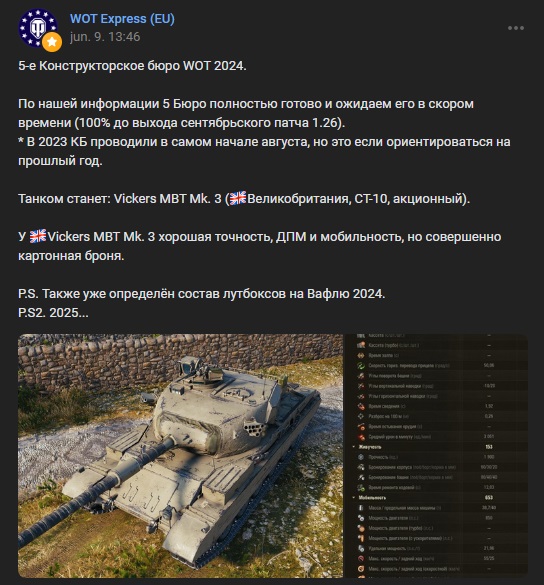Open the WOT Express (EU) page link

122,19
